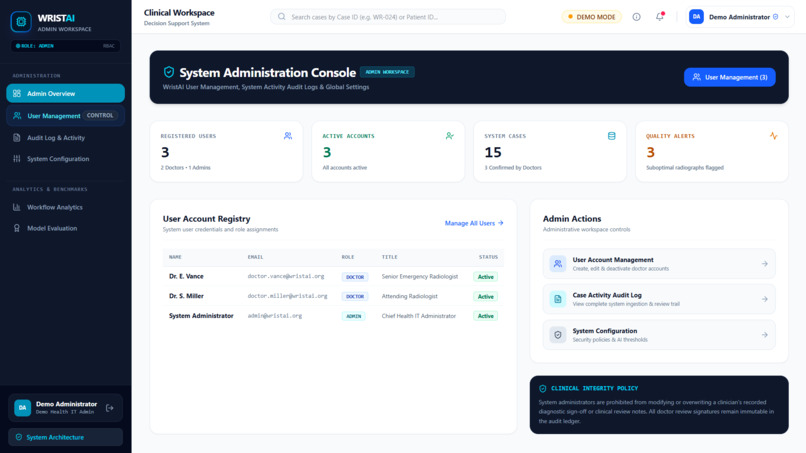Click email admin@wristai.org

(274, 316)
